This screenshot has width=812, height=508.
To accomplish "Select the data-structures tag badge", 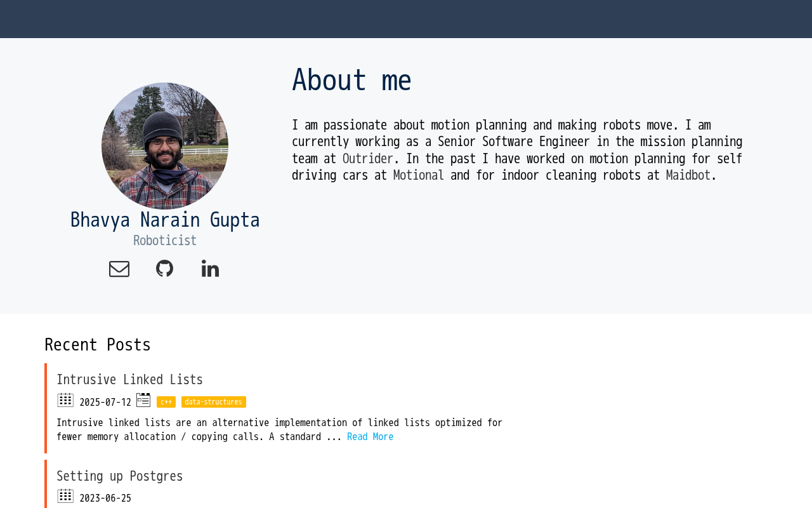I will (x=213, y=402).
